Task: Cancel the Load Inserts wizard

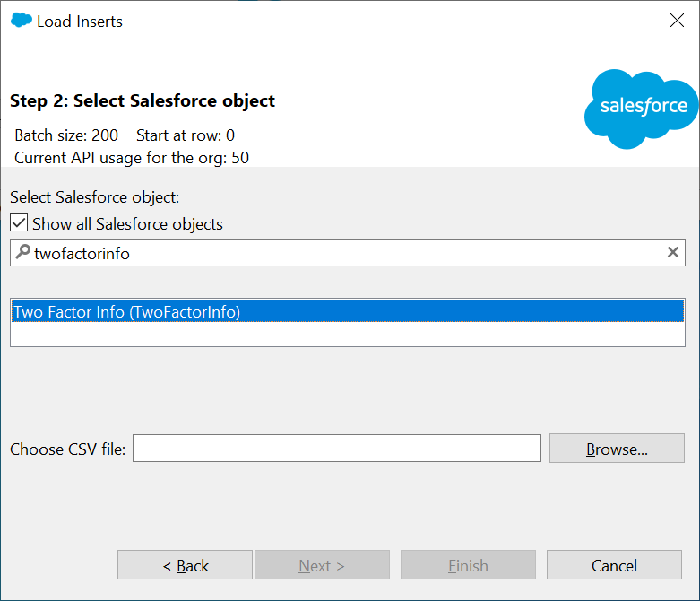Action: point(614,565)
